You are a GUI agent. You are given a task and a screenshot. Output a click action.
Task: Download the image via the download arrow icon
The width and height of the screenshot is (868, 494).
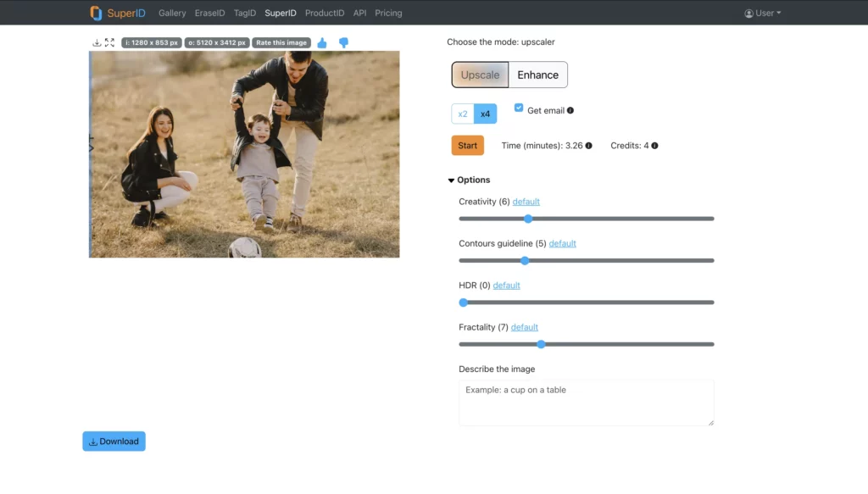coord(97,42)
